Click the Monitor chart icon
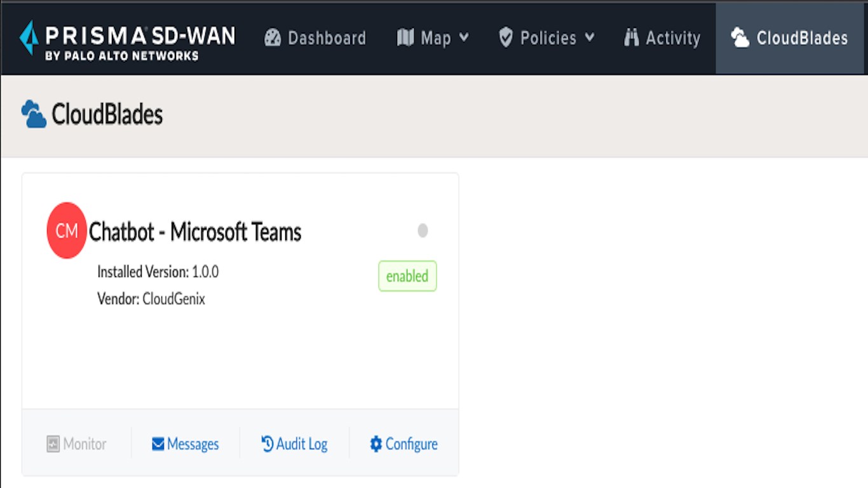The width and height of the screenshot is (868, 488). [53, 444]
